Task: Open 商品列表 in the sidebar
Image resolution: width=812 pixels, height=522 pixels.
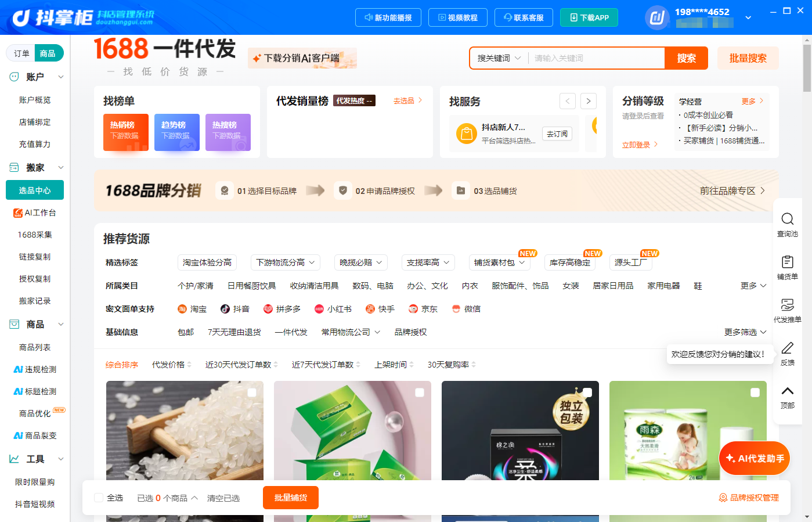Action: click(x=35, y=347)
